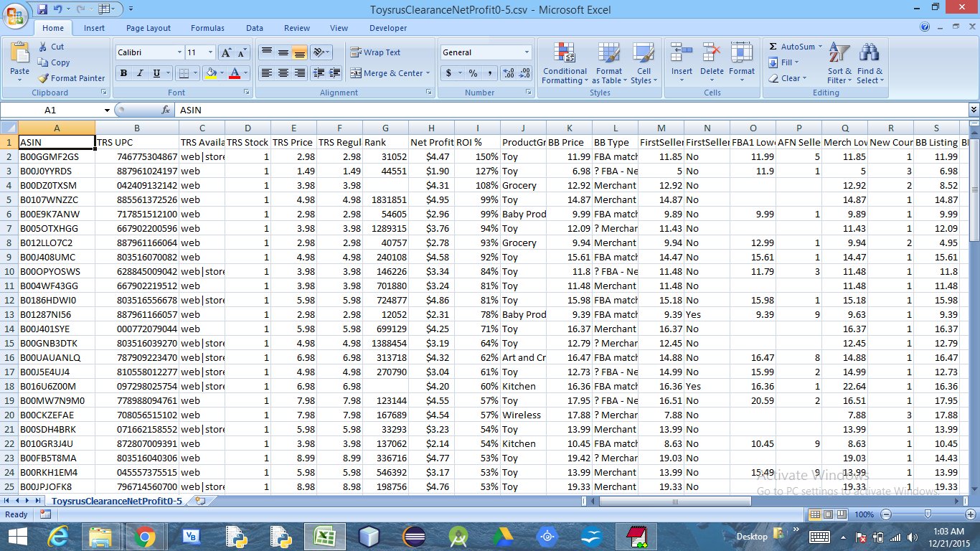Open Conditional Formatting options

[565, 63]
